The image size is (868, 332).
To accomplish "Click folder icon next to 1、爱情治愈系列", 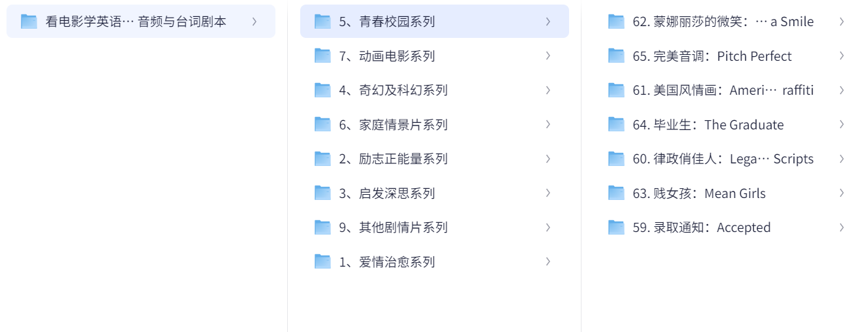I will coord(322,261).
